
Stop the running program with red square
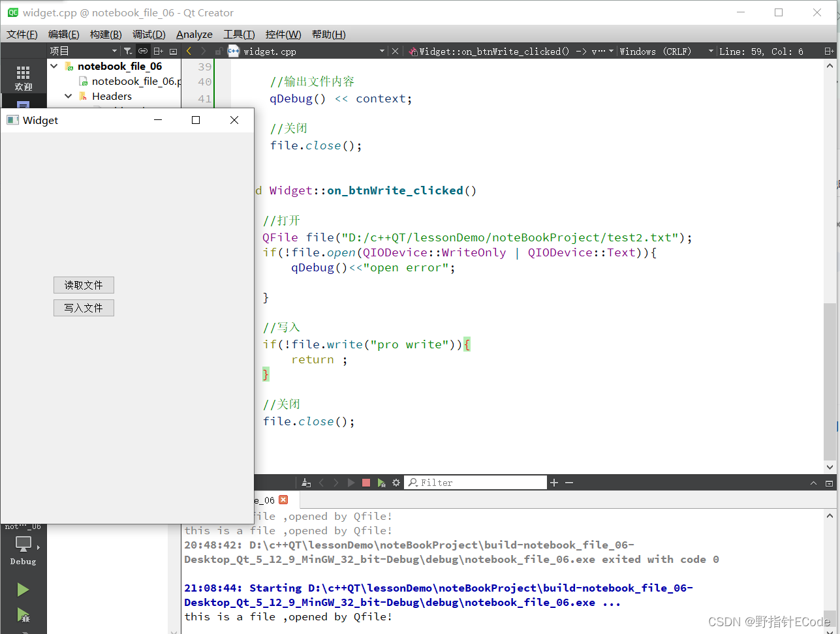pyautogui.click(x=366, y=483)
